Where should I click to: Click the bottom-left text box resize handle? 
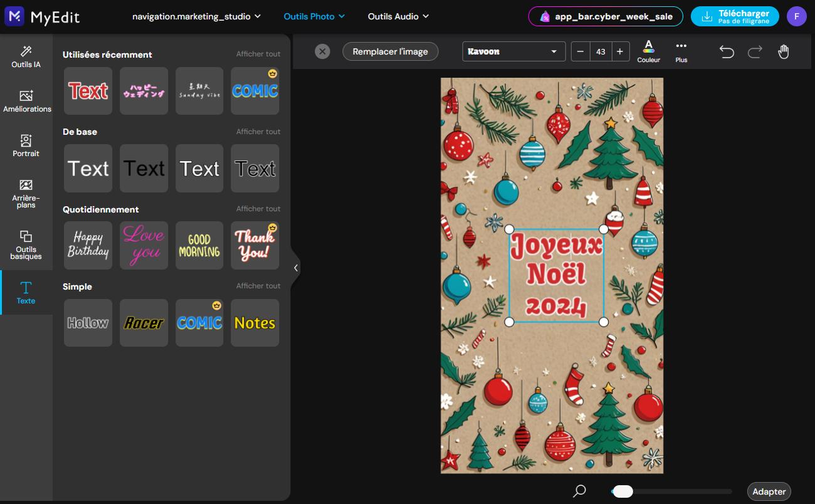tap(509, 322)
